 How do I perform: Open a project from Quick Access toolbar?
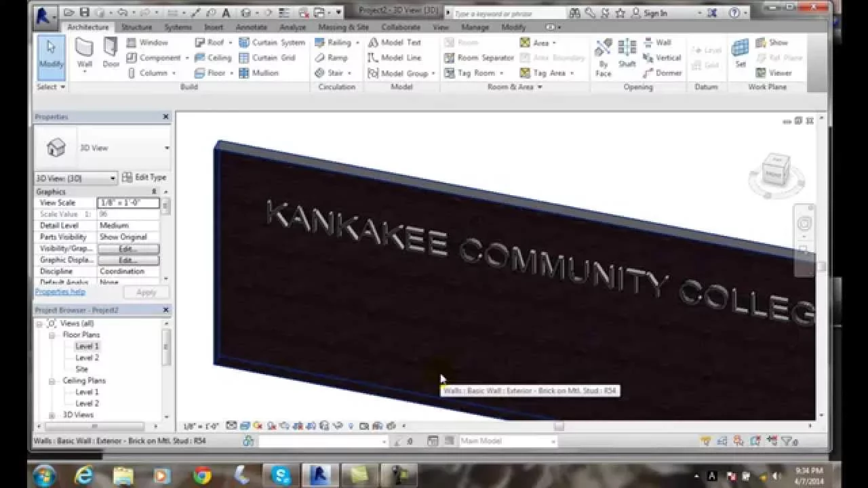tap(70, 12)
